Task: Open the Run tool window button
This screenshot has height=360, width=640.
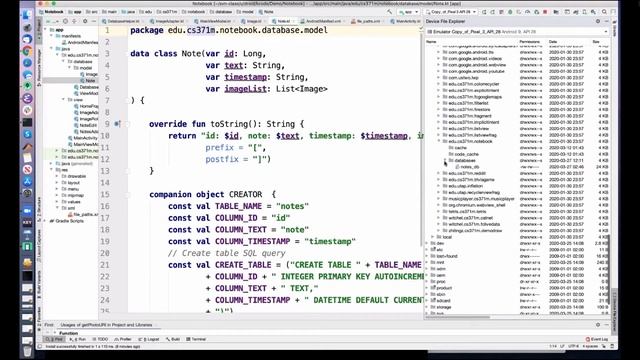Action: click(78, 339)
